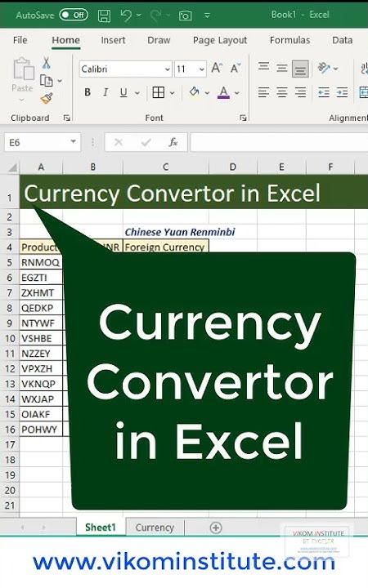This screenshot has height=588, width=368.
Task: Toggle Bottom Align icon
Action: point(300,69)
